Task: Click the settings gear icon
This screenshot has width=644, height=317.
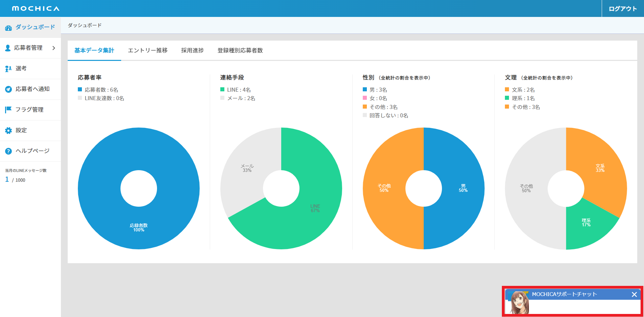Action: tap(8, 131)
